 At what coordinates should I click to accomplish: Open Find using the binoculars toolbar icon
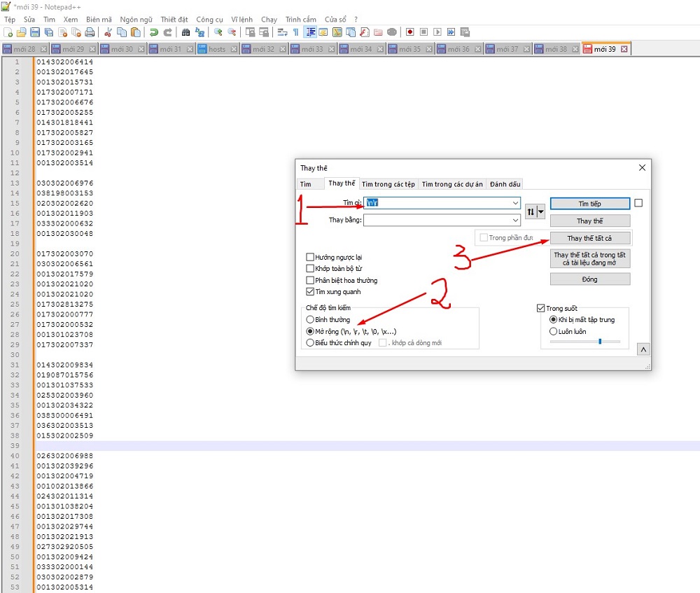[185, 32]
